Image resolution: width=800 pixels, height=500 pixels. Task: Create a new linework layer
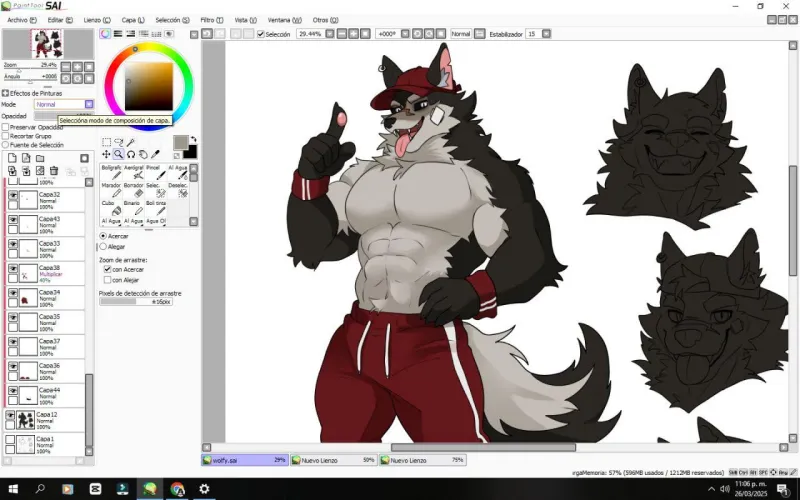[x=26, y=159]
